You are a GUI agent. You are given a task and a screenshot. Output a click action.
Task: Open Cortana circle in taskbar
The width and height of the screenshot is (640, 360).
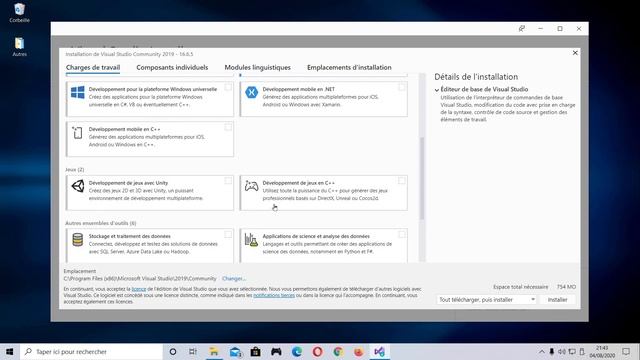tap(173, 351)
